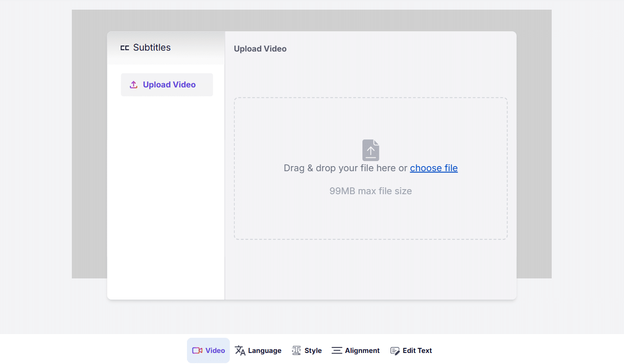The width and height of the screenshot is (624, 364).
Task: Click the "choose file" link
Action: (x=433, y=168)
